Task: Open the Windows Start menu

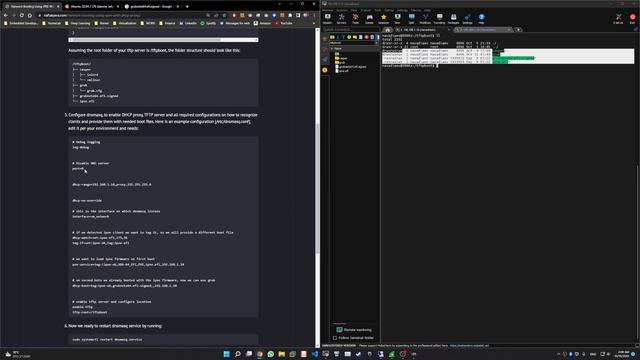Action: (x=227, y=354)
